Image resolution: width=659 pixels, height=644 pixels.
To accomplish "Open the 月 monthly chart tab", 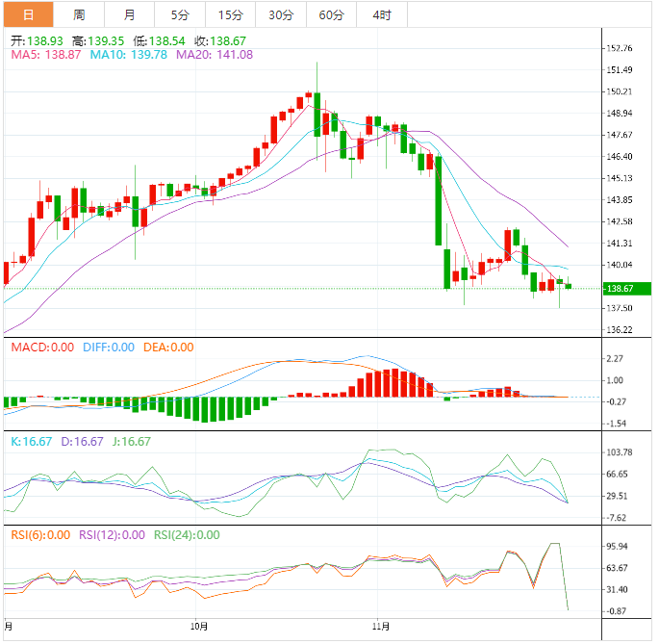I will (x=130, y=14).
